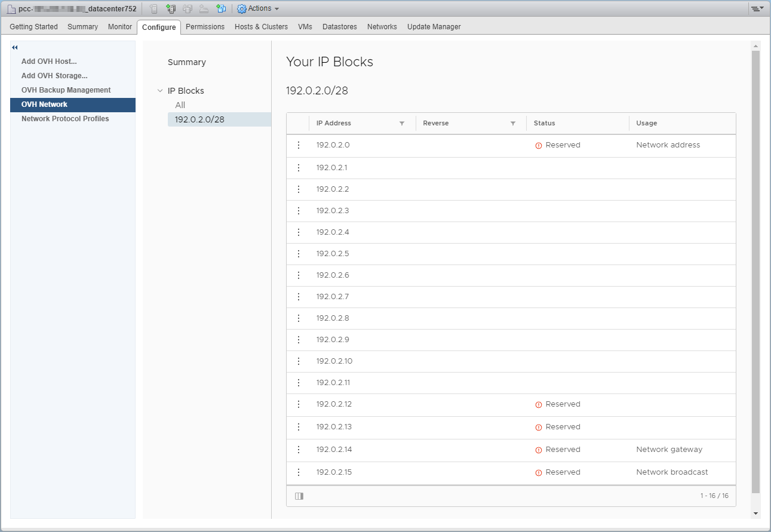The width and height of the screenshot is (771, 532).
Task: Collapse the IP Blocks tree node
Action: 159,91
